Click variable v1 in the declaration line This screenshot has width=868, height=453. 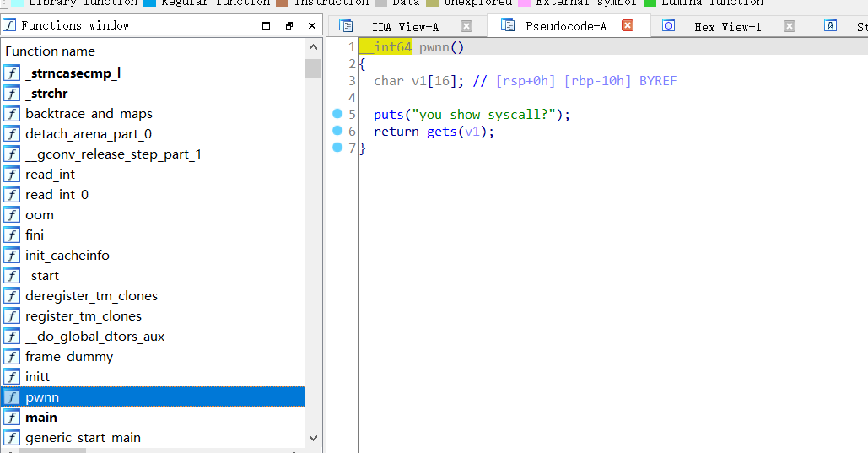(x=419, y=81)
